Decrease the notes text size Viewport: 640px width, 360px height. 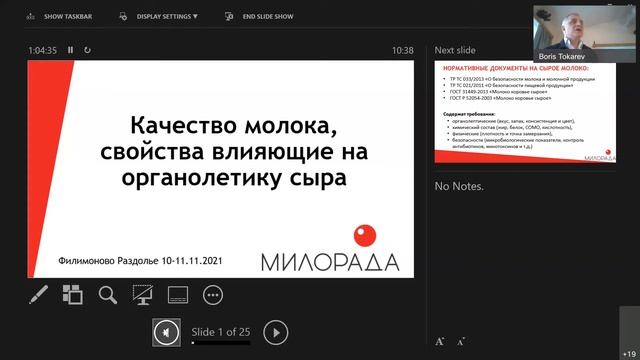(x=461, y=342)
